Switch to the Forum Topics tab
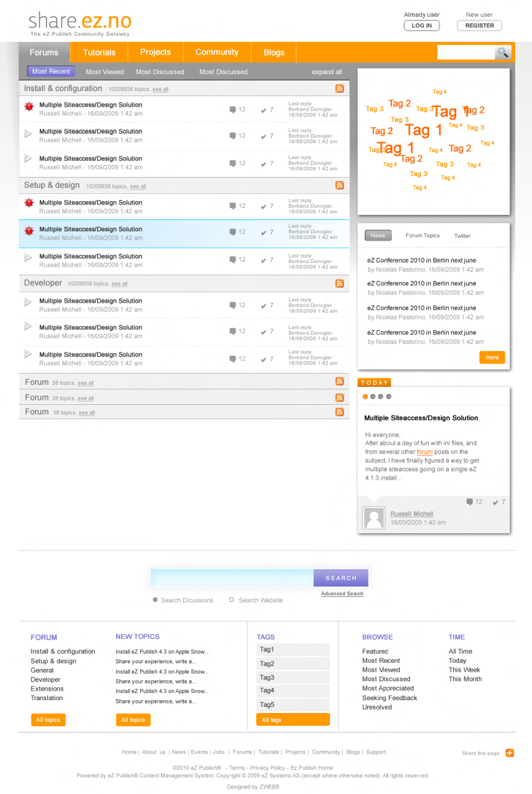This screenshot has width=532, height=794. point(423,236)
